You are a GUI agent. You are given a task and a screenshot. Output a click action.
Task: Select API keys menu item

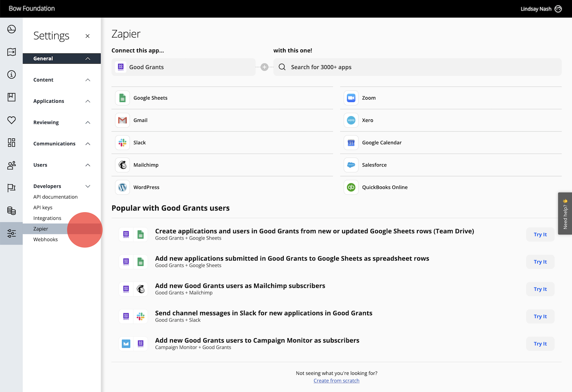tap(43, 208)
